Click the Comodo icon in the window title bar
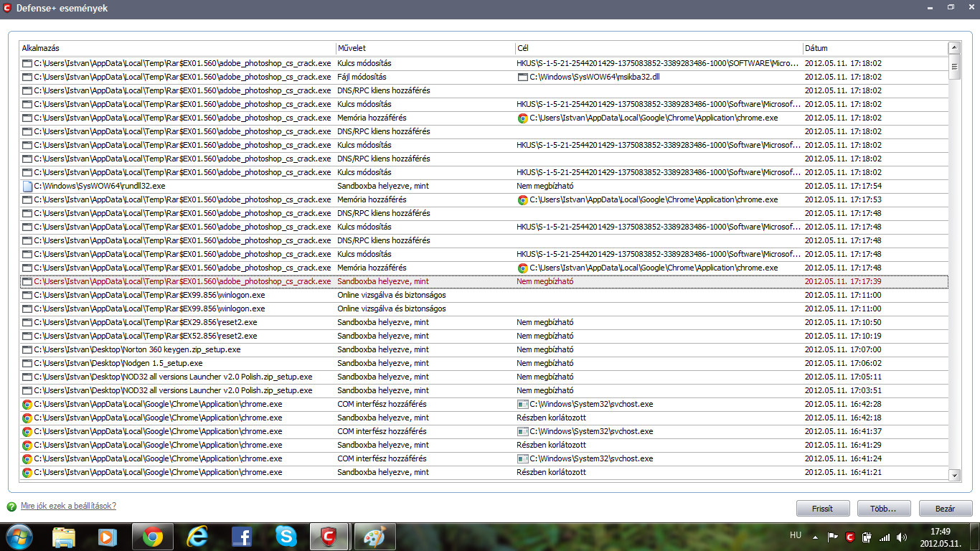 point(7,9)
